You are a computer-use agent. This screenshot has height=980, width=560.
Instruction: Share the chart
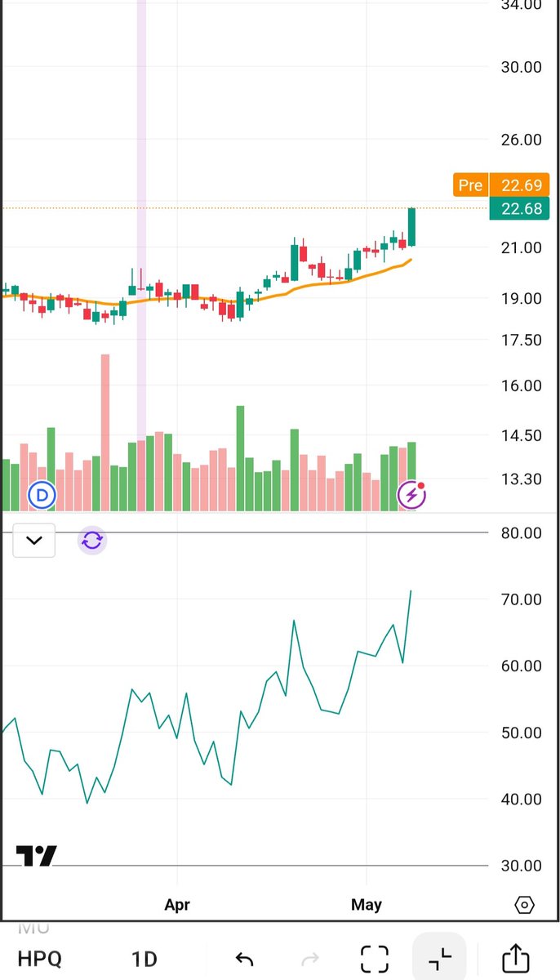click(x=516, y=957)
